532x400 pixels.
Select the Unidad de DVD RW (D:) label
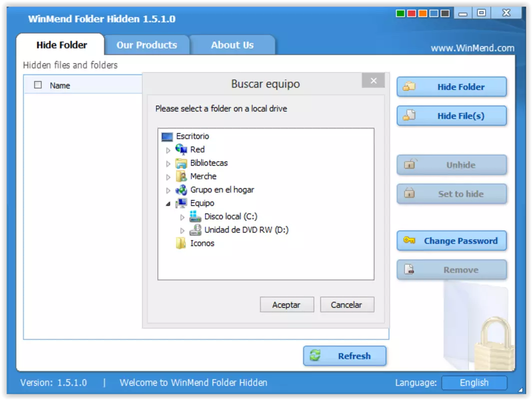246,230
